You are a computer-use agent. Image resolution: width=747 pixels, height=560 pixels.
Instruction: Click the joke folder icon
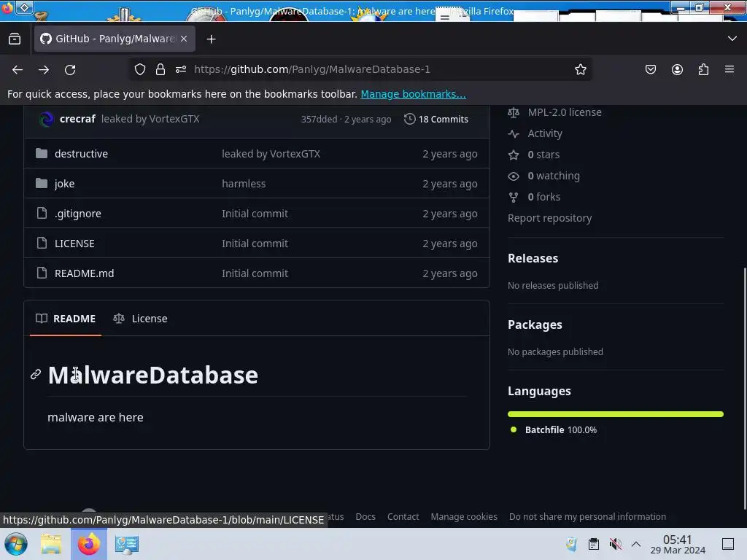click(42, 183)
